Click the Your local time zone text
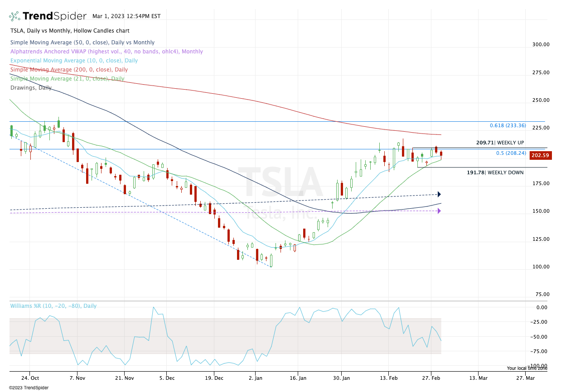561x392 pixels. tap(527, 368)
